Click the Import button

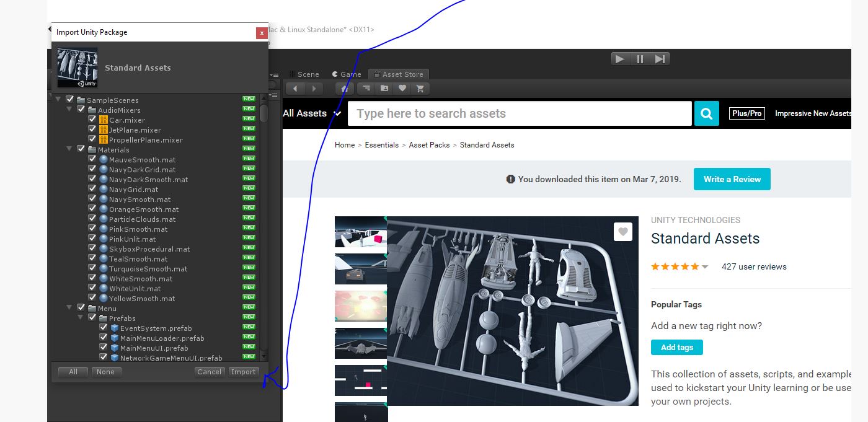[244, 372]
